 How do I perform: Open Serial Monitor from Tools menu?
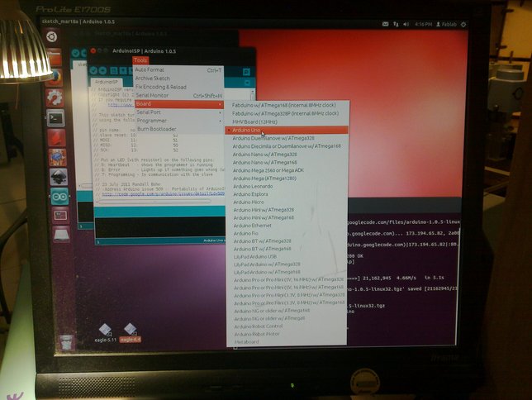[x=178, y=96]
